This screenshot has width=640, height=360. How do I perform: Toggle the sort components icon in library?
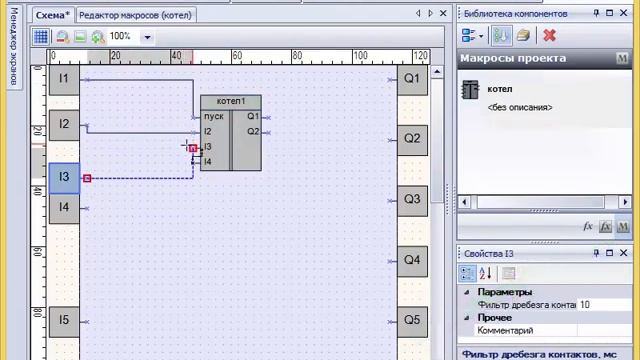click(501, 36)
